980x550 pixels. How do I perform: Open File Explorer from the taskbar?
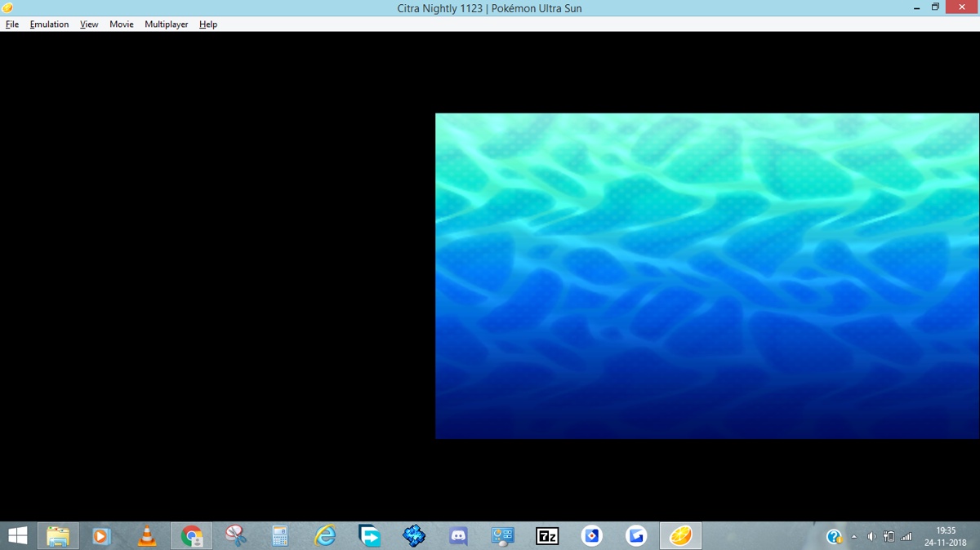pyautogui.click(x=58, y=536)
